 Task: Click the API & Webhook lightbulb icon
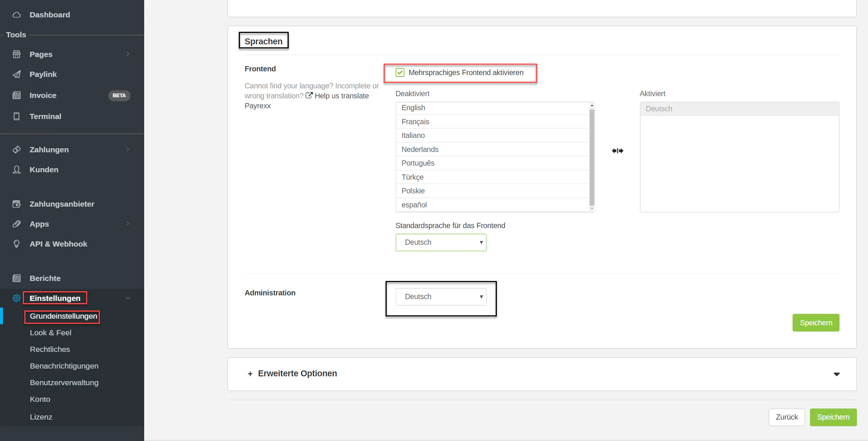pos(16,244)
